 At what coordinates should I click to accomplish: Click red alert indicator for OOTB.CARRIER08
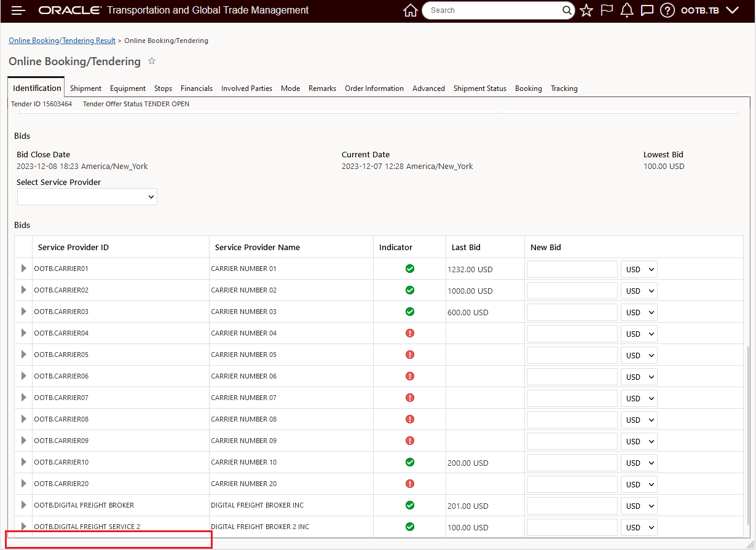click(x=410, y=419)
